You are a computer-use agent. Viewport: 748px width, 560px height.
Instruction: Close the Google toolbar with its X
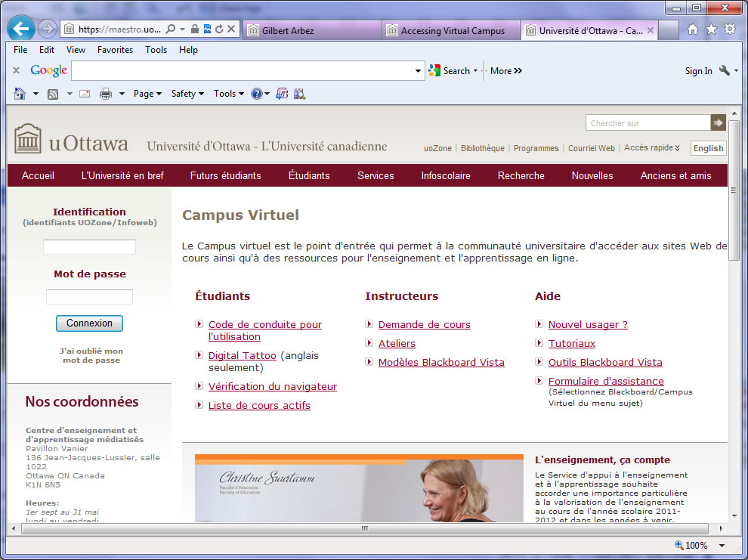tap(16, 70)
